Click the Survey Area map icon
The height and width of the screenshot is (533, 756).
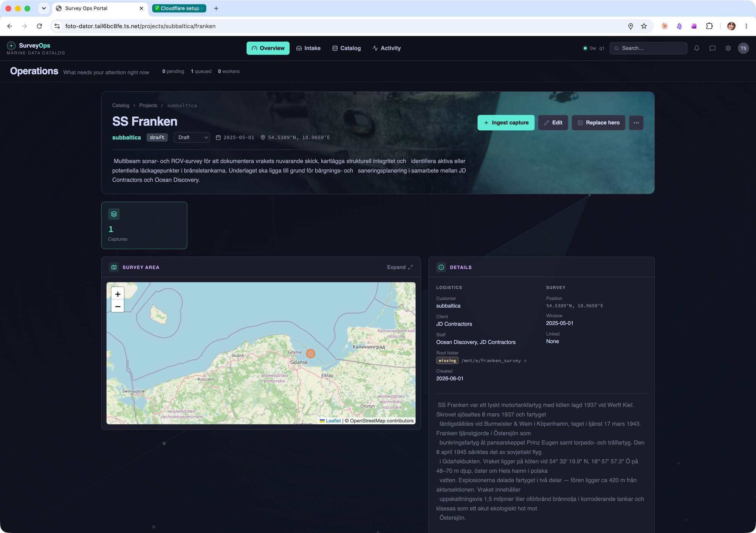coord(114,267)
